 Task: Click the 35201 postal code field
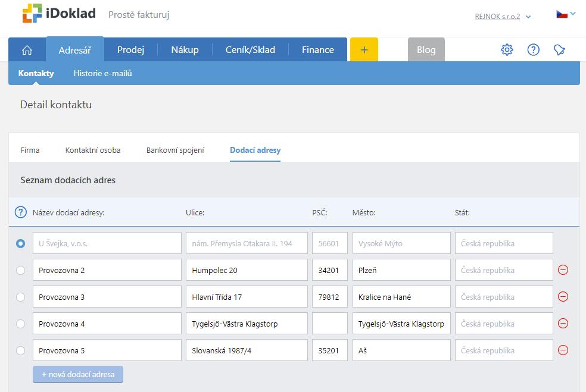point(330,350)
